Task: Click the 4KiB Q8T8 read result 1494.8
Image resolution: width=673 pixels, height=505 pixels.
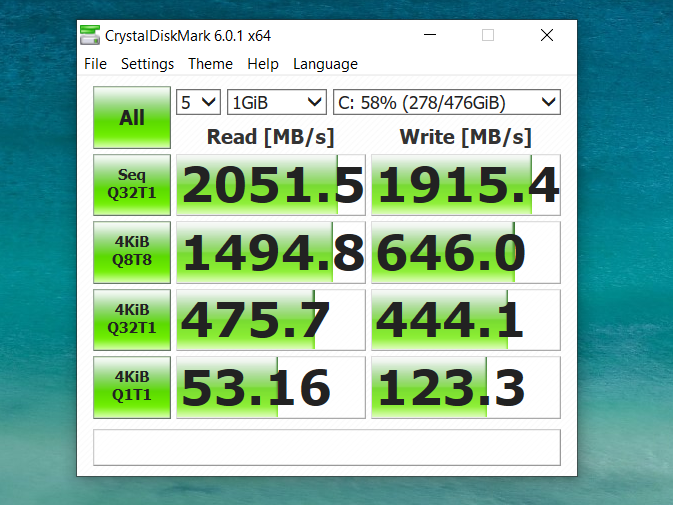Action: pos(271,252)
